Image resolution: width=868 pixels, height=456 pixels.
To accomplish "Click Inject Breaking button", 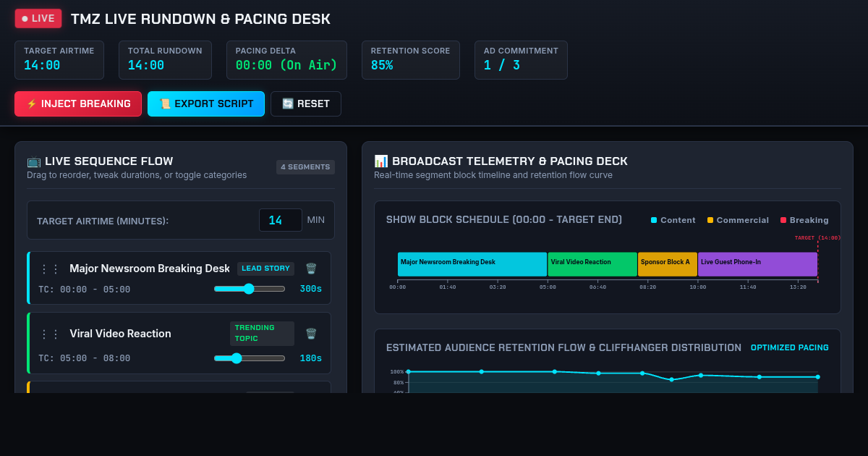I will click(78, 104).
